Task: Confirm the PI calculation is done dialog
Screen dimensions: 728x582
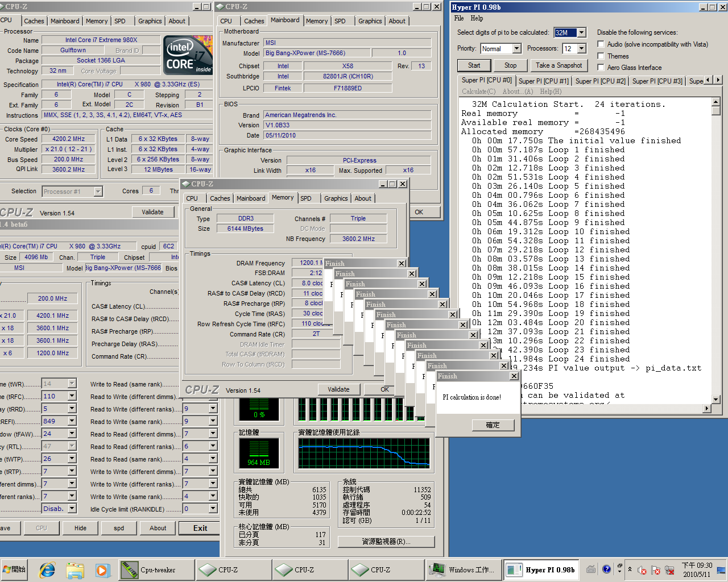Action: [493, 425]
